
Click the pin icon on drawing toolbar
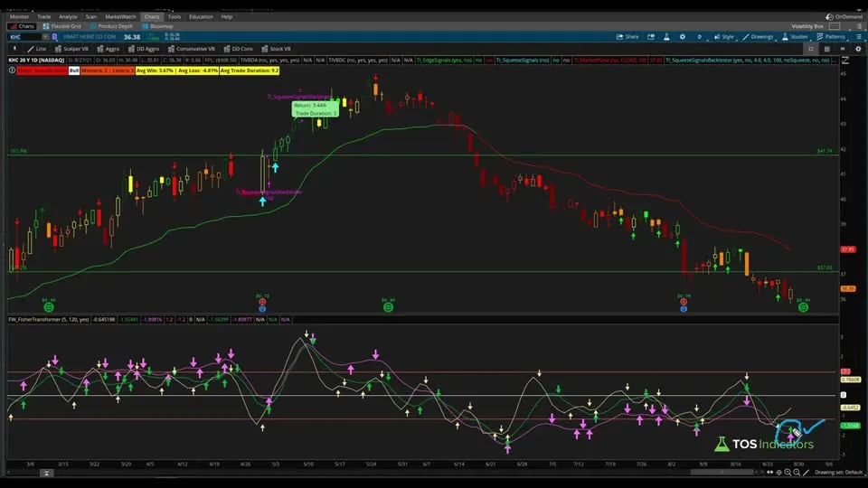pyautogui.click(x=14, y=49)
